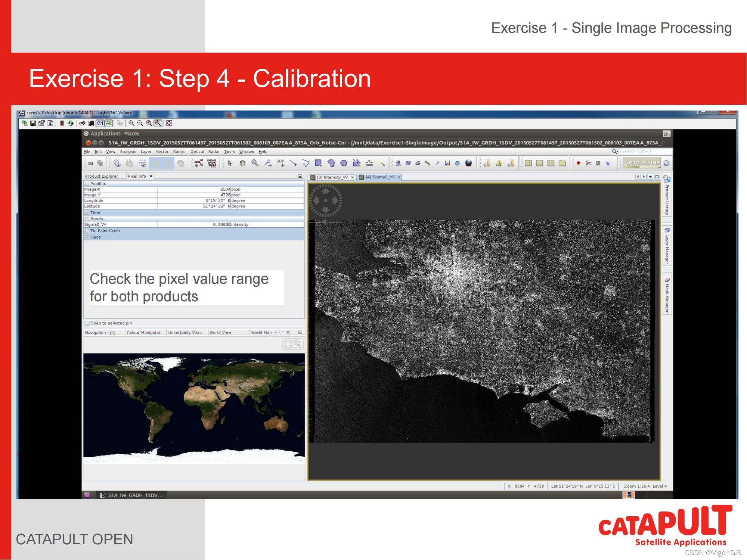Open Layer Manager side panel

point(667,245)
